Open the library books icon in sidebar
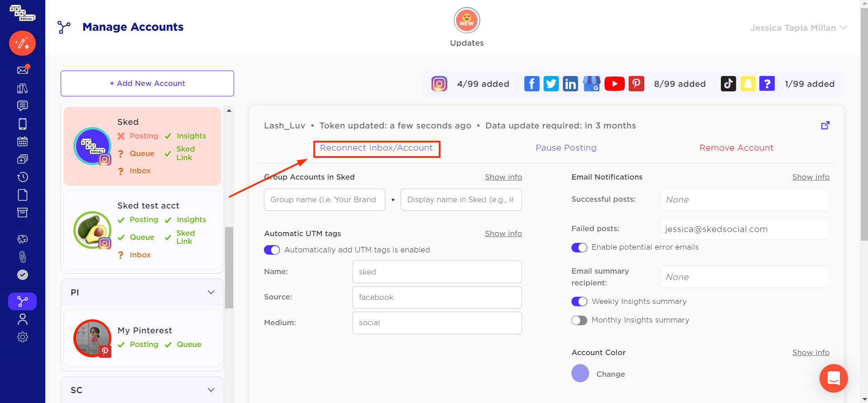The width and height of the screenshot is (868, 403). [x=23, y=88]
